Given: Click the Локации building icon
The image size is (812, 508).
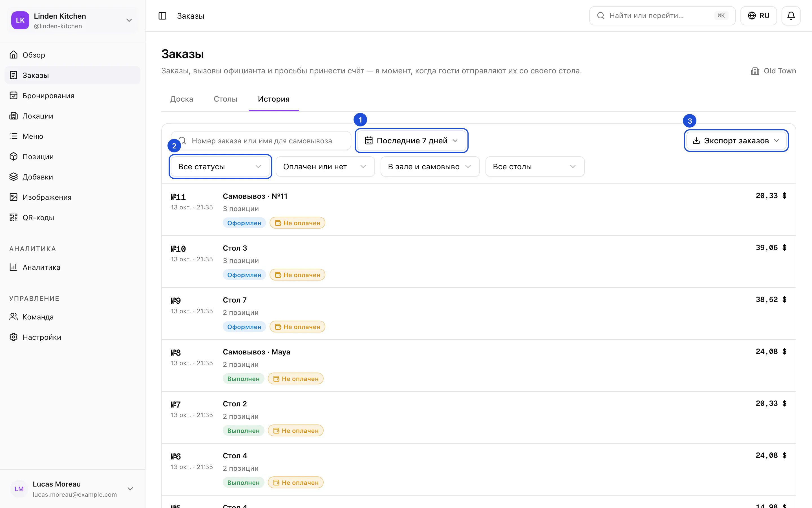Looking at the screenshot, I should pos(14,116).
